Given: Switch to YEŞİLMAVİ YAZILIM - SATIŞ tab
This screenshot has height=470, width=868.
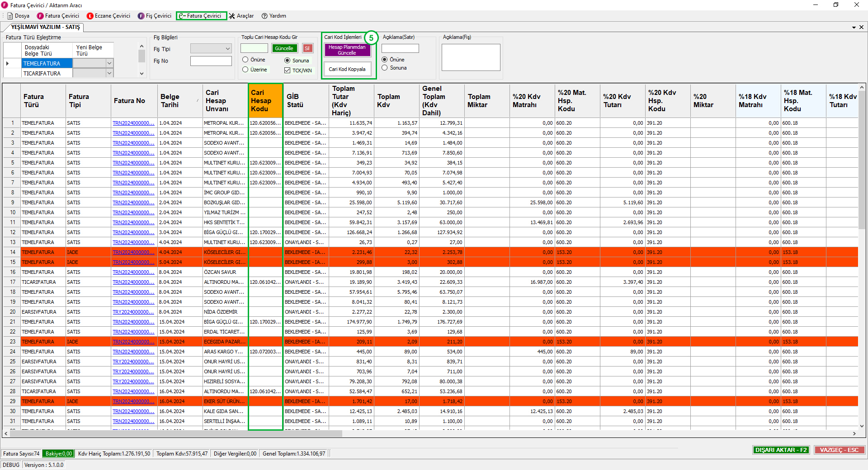Looking at the screenshot, I should (x=45, y=27).
